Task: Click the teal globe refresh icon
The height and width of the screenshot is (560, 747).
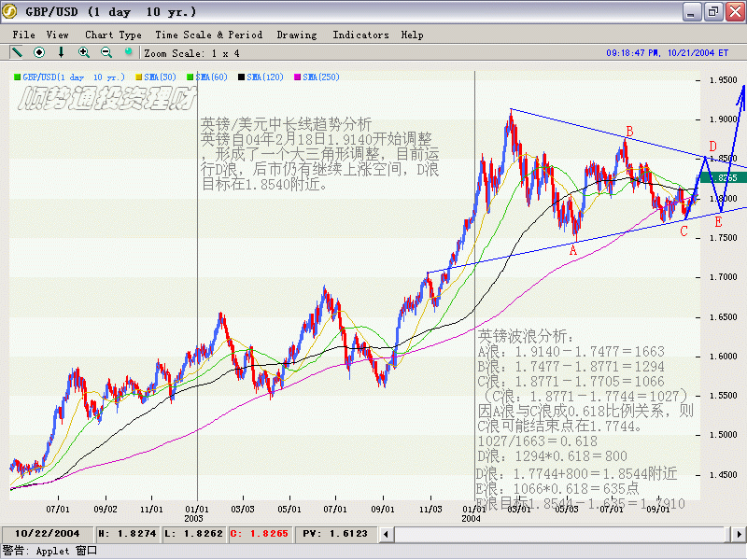Action: (x=129, y=53)
